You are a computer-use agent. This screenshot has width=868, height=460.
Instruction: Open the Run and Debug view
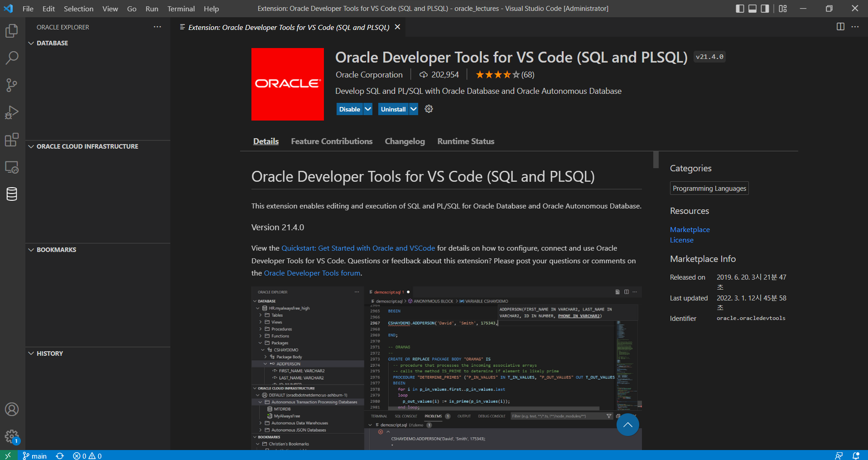pos(12,112)
